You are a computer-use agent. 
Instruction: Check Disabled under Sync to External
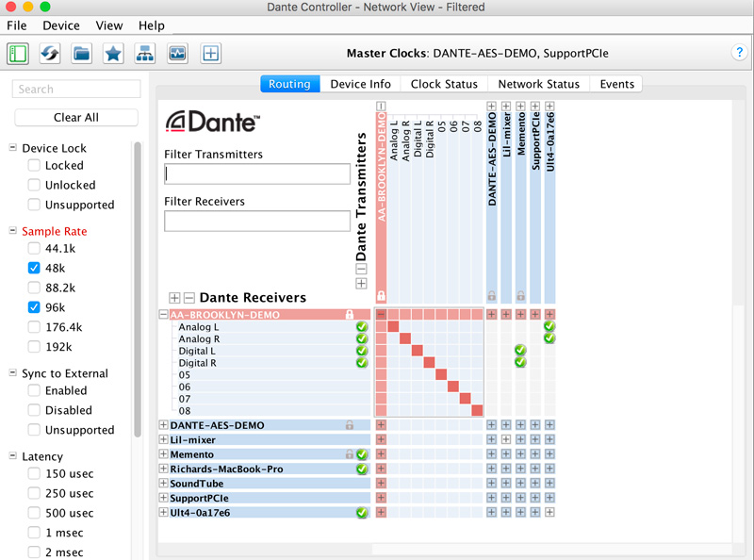click(x=34, y=410)
